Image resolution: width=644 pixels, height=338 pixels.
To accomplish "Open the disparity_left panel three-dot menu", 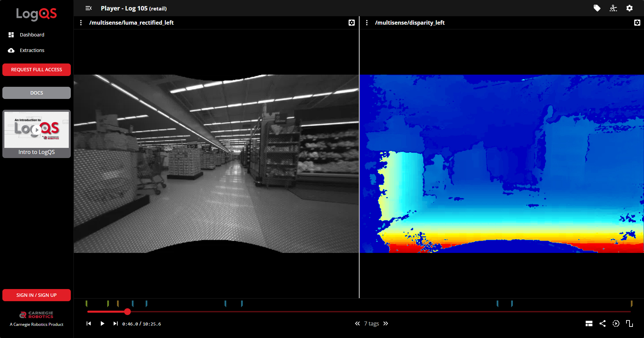I will coord(367,23).
